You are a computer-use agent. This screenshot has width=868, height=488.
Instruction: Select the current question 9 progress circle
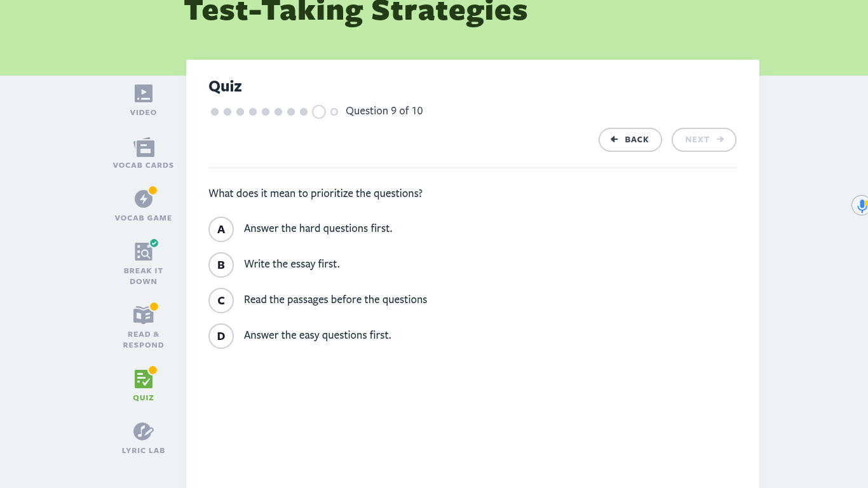[319, 112]
